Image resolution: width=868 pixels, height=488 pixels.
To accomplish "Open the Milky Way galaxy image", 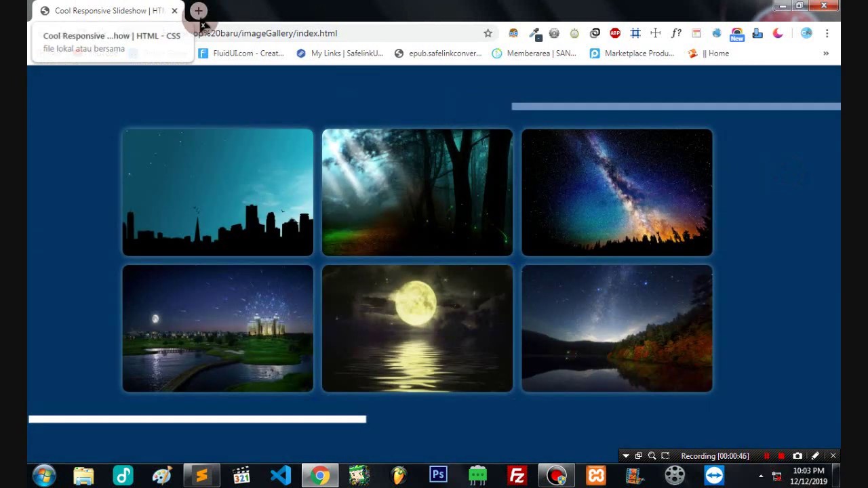I will 617,192.
